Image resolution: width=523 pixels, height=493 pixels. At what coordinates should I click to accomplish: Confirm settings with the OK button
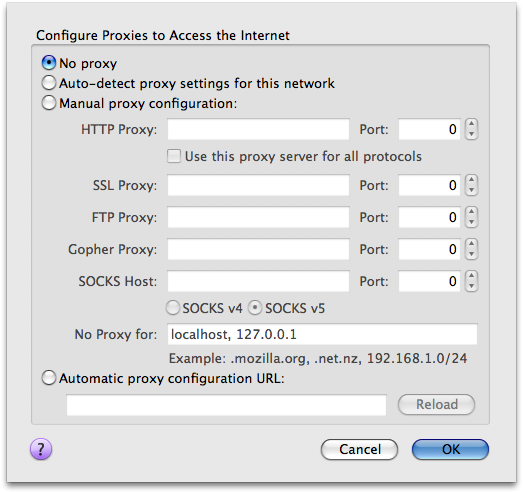[x=450, y=449]
